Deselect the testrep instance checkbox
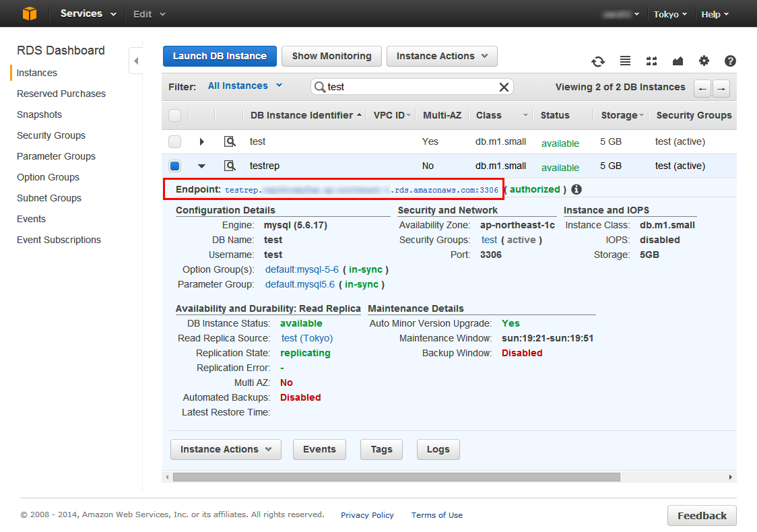 [174, 166]
